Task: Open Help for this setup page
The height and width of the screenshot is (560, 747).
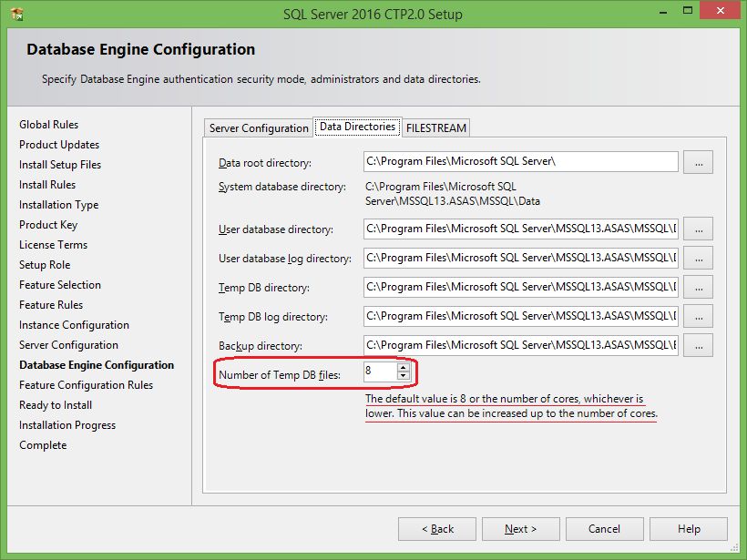Action: [689, 529]
